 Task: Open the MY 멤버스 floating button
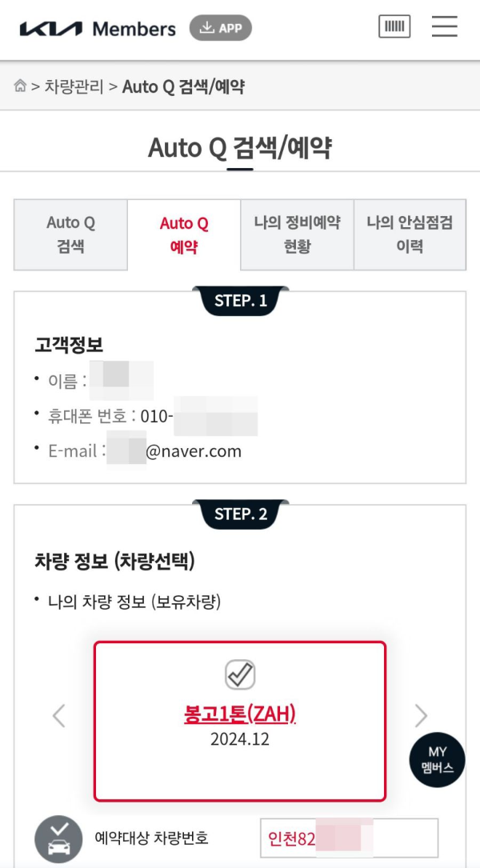[437, 760]
